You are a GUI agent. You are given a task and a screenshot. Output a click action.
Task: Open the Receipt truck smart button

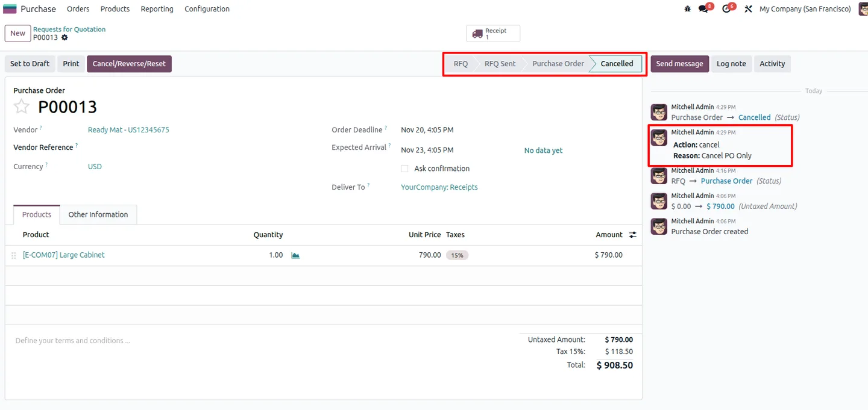point(493,34)
